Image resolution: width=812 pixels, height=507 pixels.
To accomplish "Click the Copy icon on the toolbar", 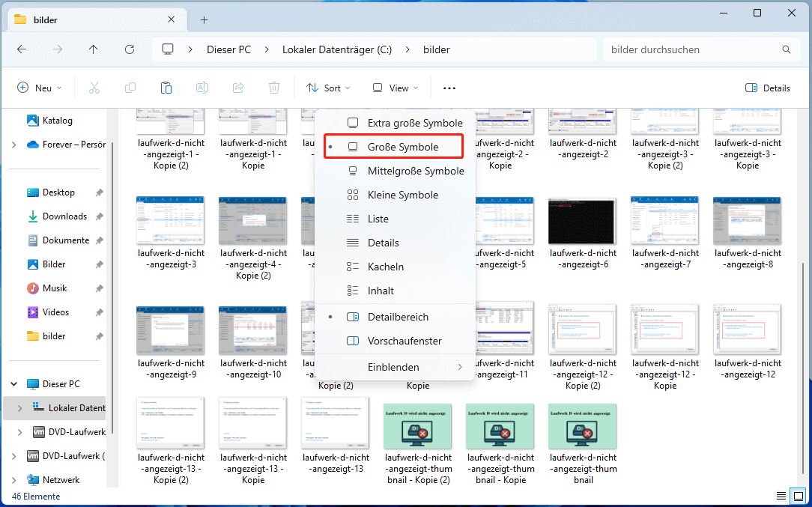I will [130, 88].
